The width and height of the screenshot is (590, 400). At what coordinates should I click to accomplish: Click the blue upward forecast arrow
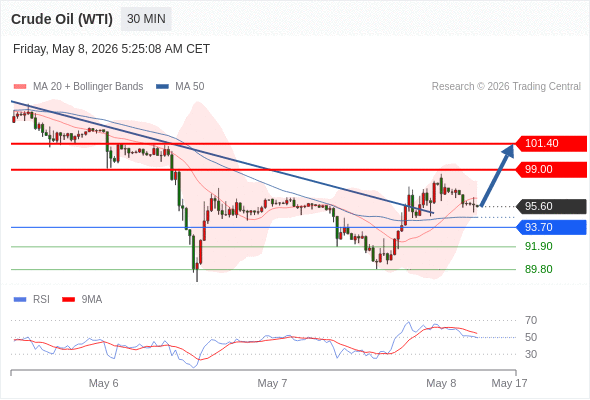point(497,175)
